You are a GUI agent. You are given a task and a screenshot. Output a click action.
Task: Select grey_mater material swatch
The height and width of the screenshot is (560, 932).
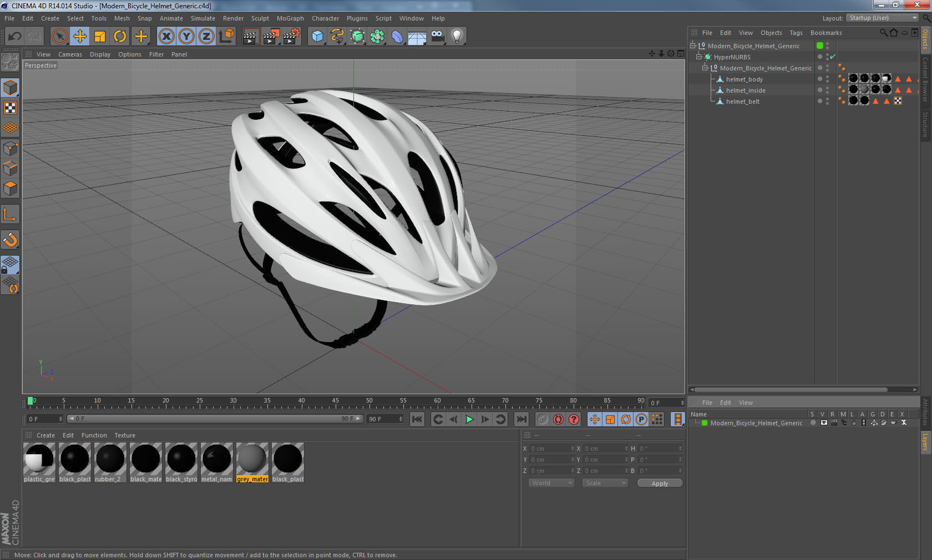click(252, 459)
